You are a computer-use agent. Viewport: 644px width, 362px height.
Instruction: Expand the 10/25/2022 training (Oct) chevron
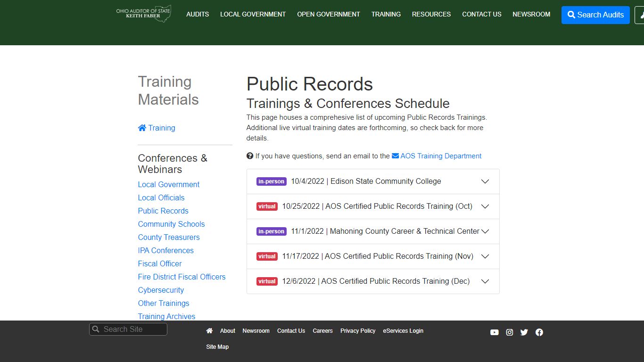point(485,206)
